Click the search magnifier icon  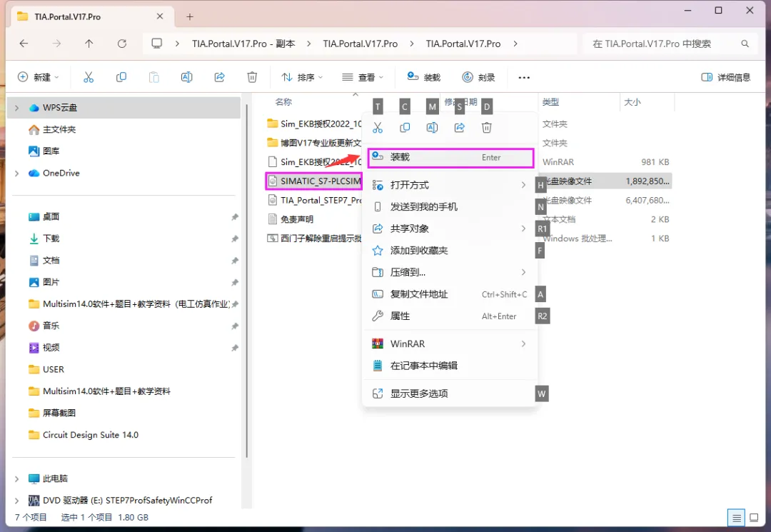click(x=745, y=44)
